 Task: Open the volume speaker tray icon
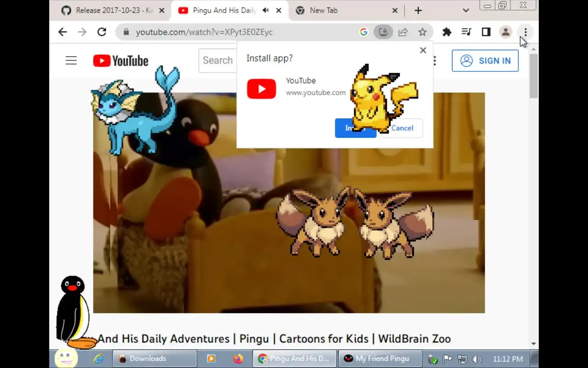(477, 359)
